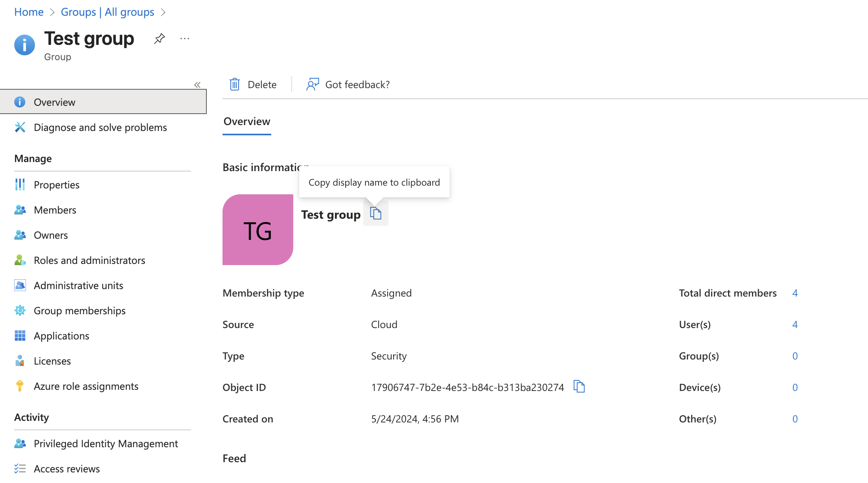The image size is (868, 483).
Task: Open the Other(s) count link
Action: pyautogui.click(x=795, y=419)
